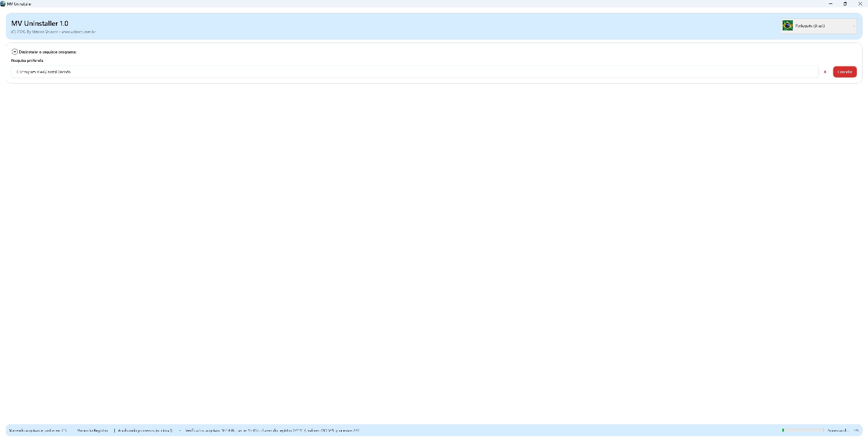Click the red x clear icon

[x=825, y=72]
